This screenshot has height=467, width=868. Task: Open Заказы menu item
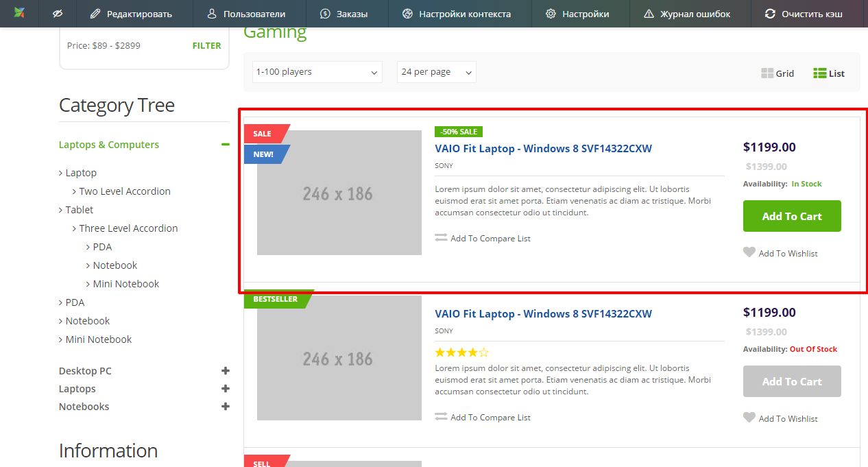[343, 14]
